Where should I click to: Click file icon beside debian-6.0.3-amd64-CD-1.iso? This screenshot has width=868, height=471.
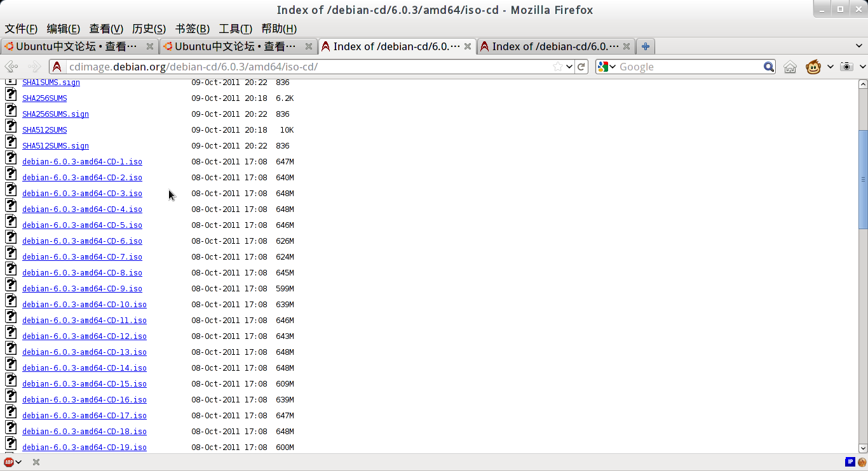11,158
